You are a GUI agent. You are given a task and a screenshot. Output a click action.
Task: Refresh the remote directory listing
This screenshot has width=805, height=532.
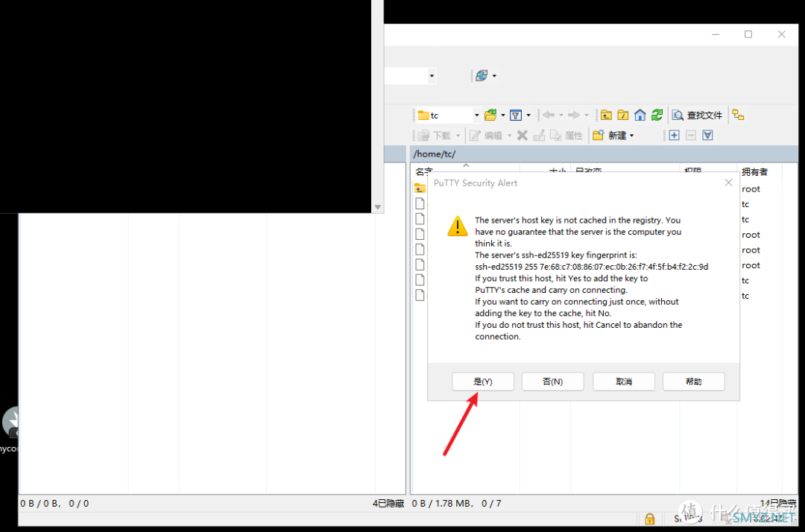click(x=657, y=115)
